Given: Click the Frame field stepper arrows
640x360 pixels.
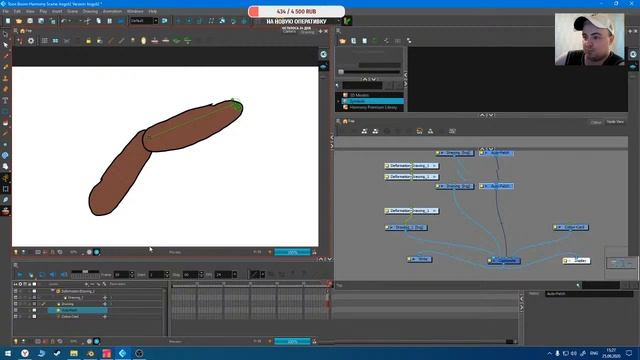Looking at the screenshot, I should click(131, 275).
